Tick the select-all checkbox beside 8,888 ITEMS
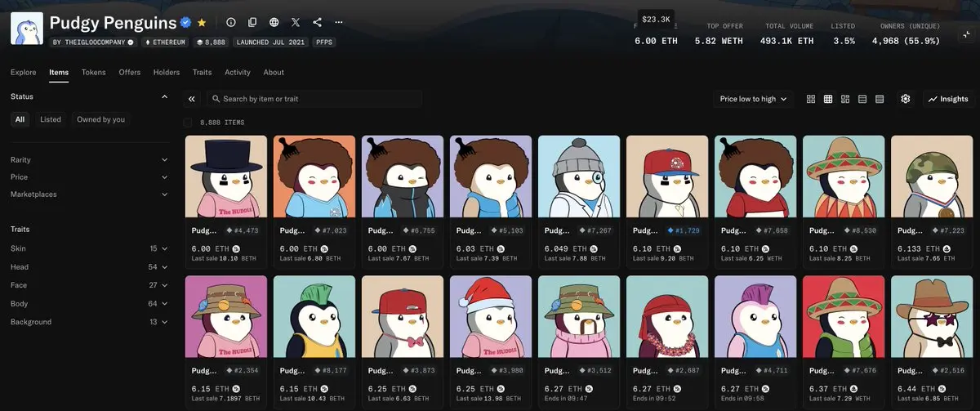Image resolution: width=980 pixels, height=411 pixels. tap(189, 123)
